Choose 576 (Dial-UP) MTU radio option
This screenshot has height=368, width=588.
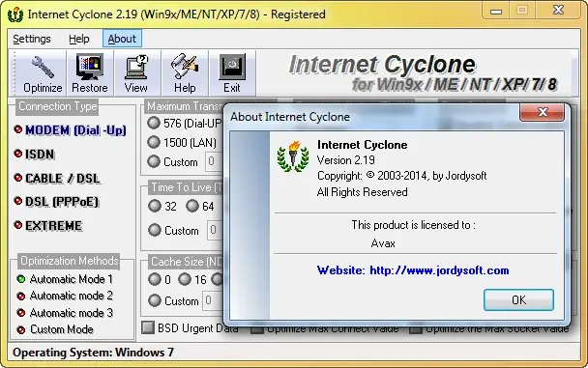(154, 123)
